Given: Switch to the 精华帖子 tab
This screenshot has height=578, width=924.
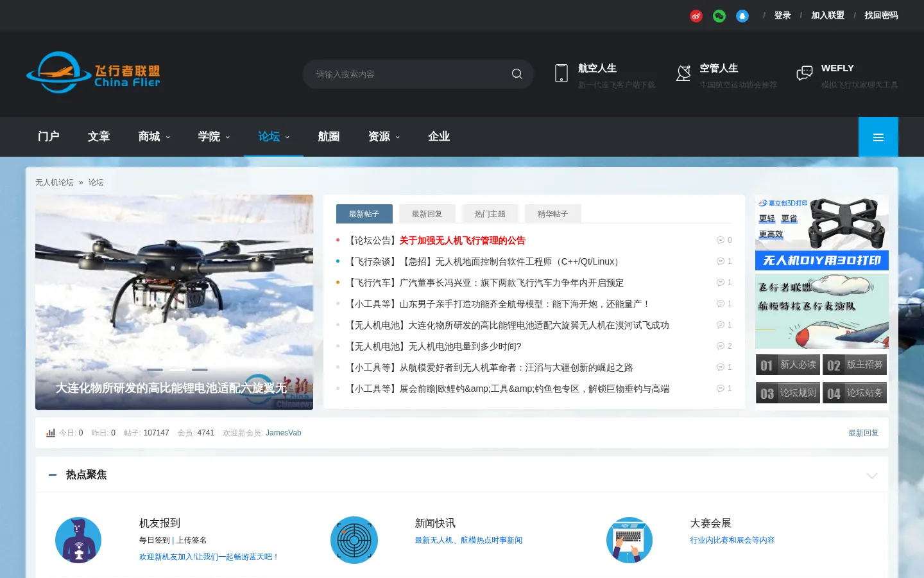Looking at the screenshot, I should click(x=553, y=214).
